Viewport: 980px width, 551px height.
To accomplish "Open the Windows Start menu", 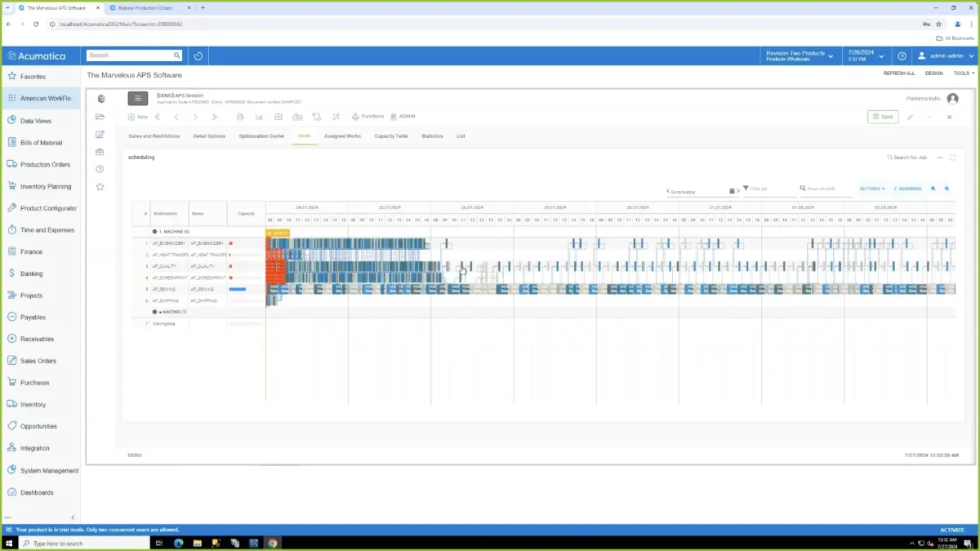I will [x=9, y=543].
